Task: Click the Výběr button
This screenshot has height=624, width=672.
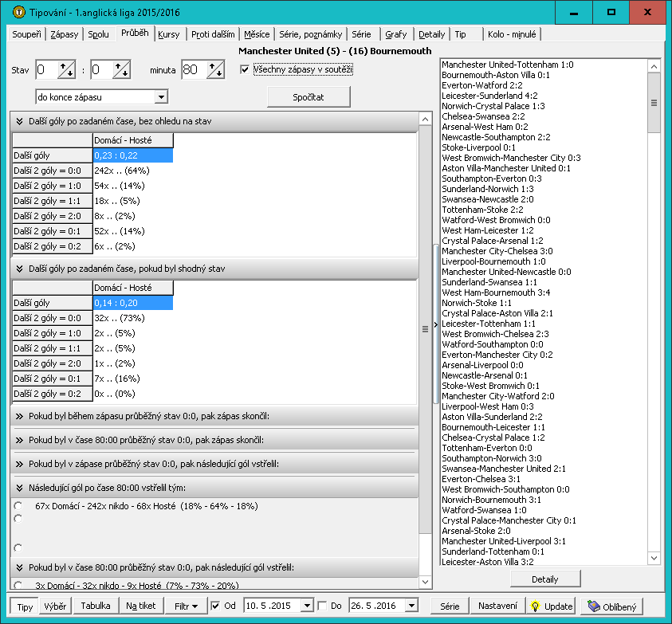Action: (x=55, y=606)
